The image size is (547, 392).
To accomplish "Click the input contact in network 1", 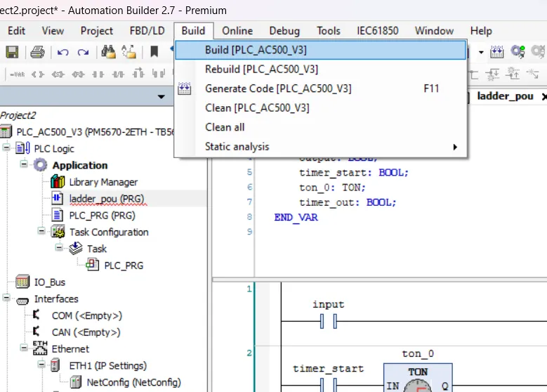I will pos(328,321).
